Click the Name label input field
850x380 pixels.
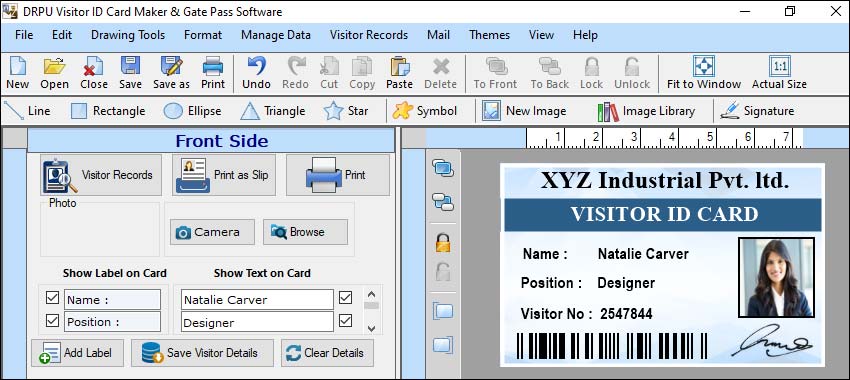[112, 299]
